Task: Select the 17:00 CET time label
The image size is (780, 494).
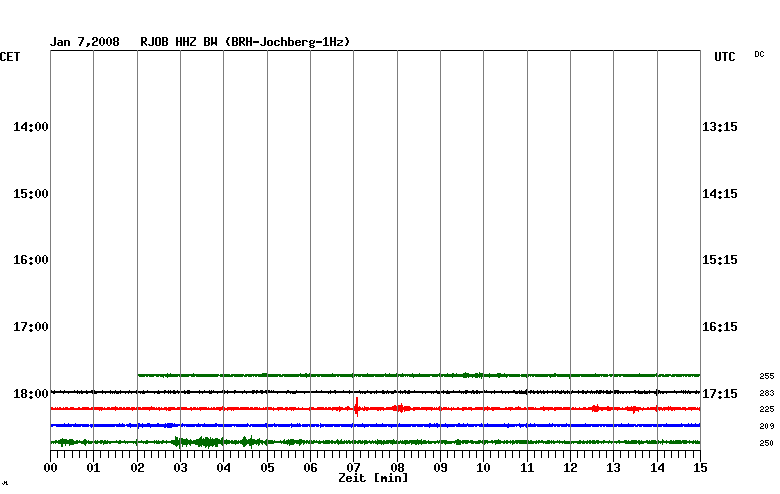Action: (x=31, y=327)
